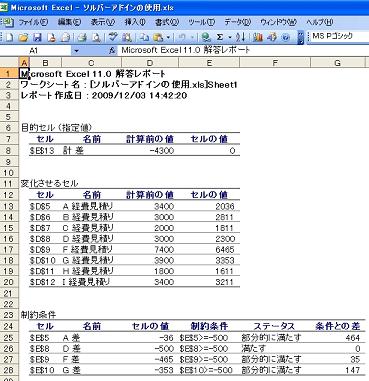Open the Chart Wizard icon
369x381 pixels.
tap(258, 37)
